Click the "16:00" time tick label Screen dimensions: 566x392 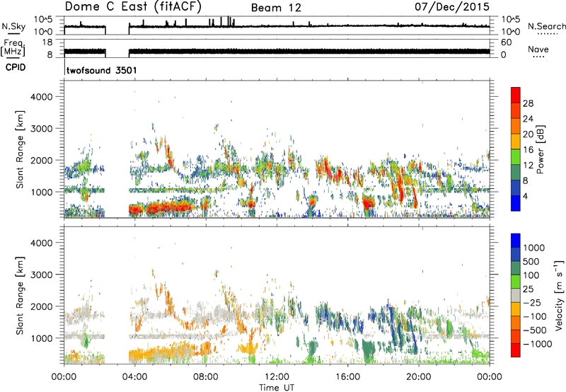[x=347, y=377]
